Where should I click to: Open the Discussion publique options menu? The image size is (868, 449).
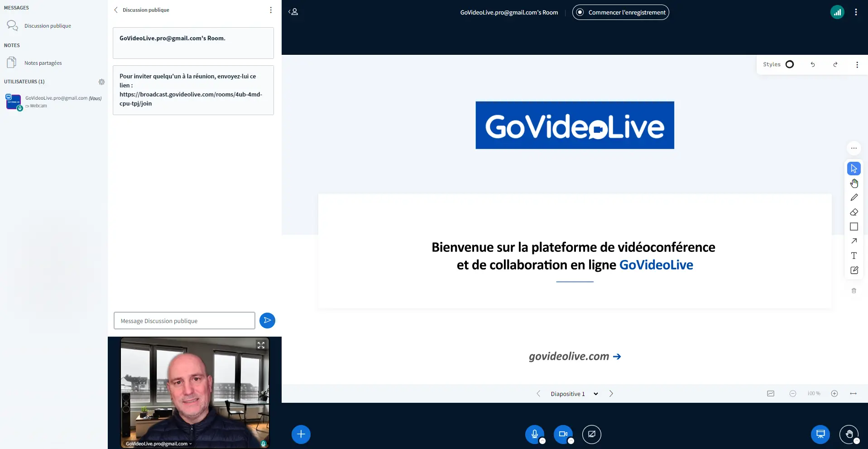271,10
